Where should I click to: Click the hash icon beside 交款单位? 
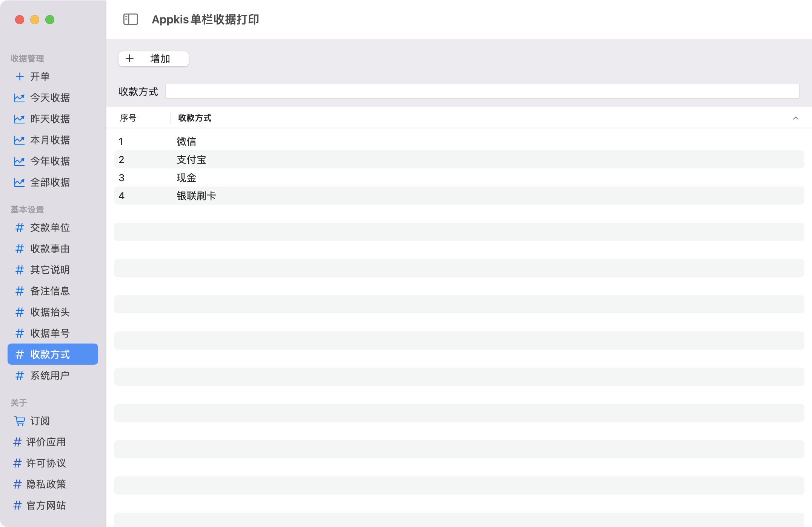(20, 228)
